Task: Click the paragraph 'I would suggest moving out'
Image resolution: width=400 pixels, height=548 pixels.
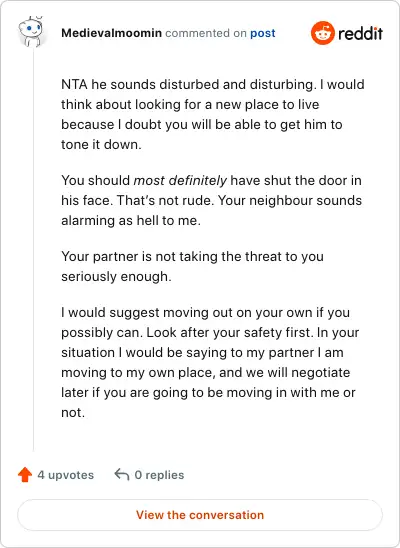Action: pos(210,362)
